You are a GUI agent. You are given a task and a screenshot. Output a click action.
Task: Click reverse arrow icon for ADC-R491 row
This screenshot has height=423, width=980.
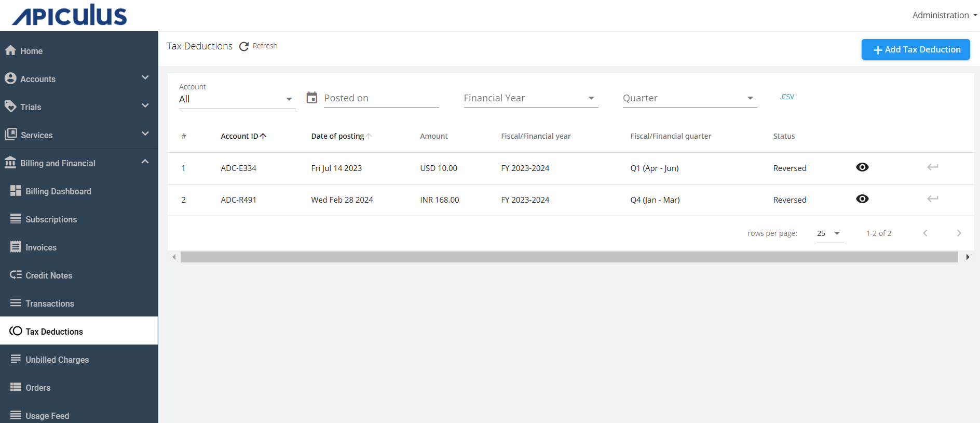(x=932, y=199)
